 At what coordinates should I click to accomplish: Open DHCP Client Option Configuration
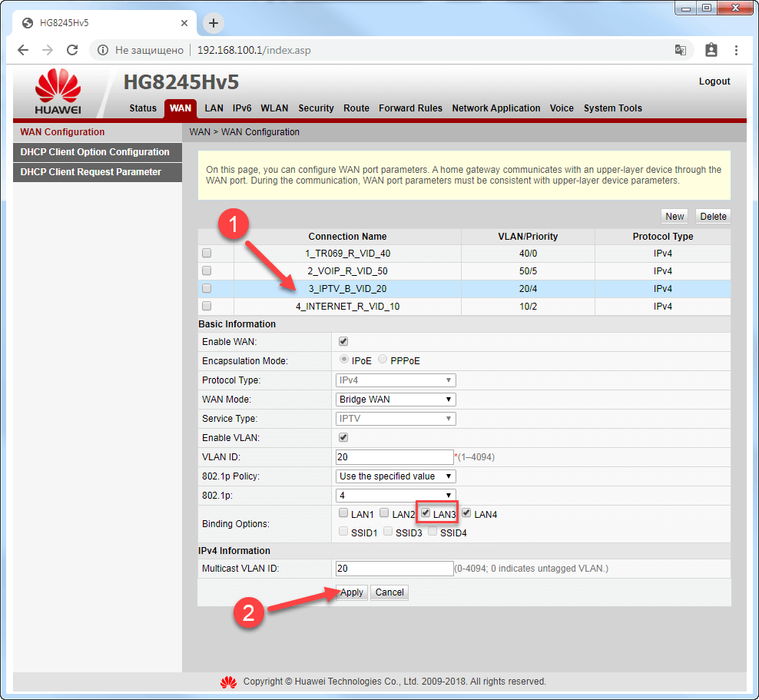click(95, 152)
